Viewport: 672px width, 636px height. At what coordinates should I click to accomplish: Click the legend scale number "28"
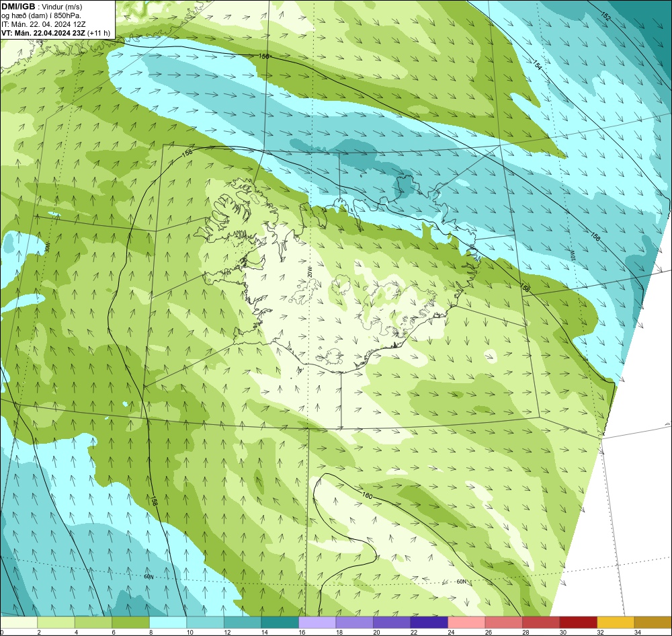(526, 632)
